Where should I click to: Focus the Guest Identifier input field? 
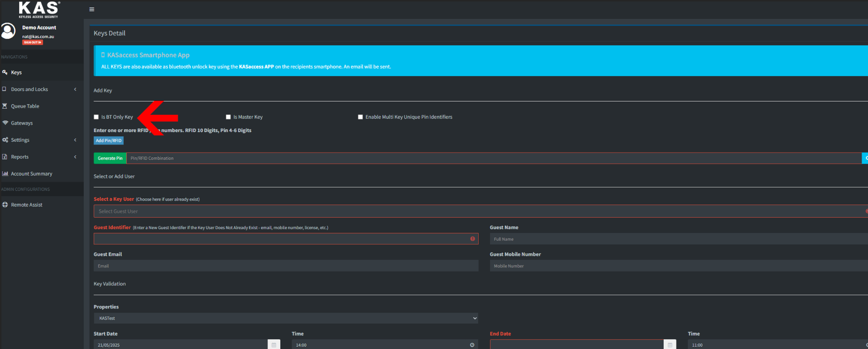(286, 239)
